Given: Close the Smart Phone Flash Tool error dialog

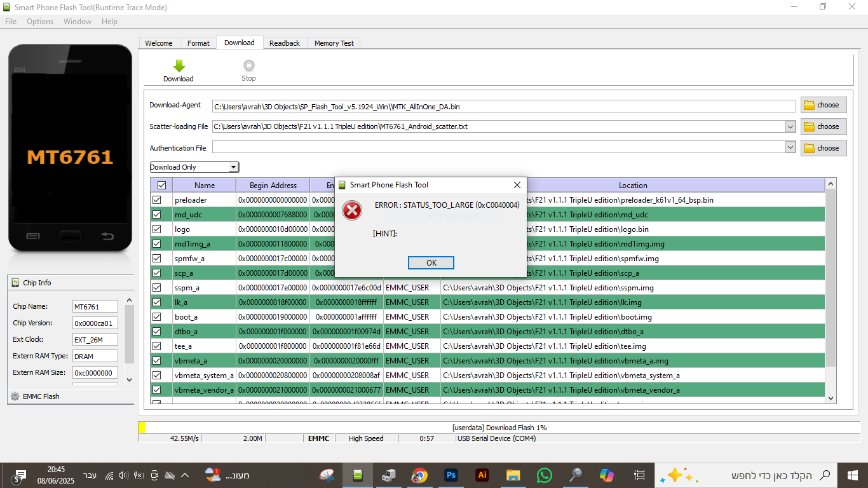Looking at the screenshot, I should point(517,185).
